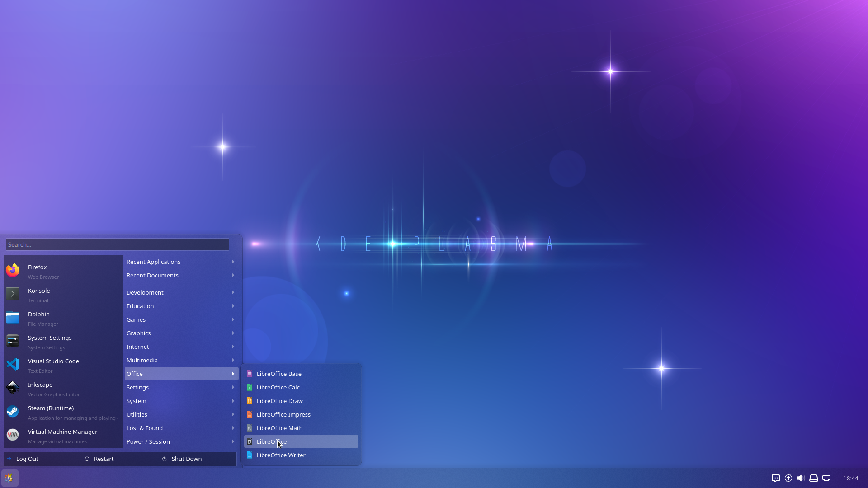The image size is (868, 488).
Task: Open LibreOffice Writer from submenu
Action: coord(301,455)
